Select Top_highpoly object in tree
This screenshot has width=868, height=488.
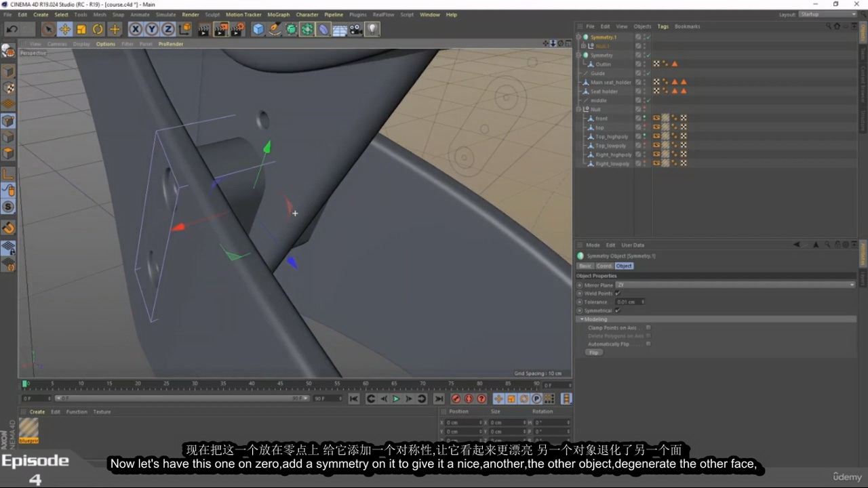tap(611, 136)
